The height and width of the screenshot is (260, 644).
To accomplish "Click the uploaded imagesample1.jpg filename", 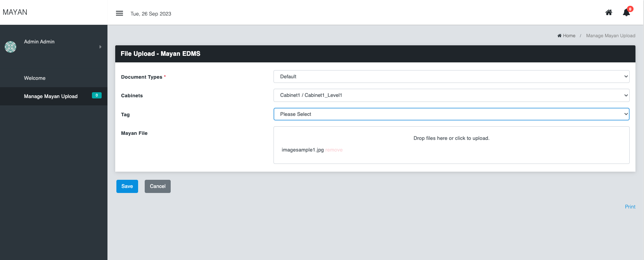I will coord(303,150).
